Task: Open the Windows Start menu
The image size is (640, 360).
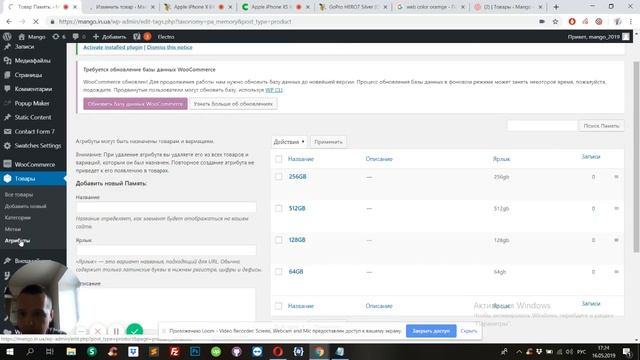Action: tap(9, 351)
